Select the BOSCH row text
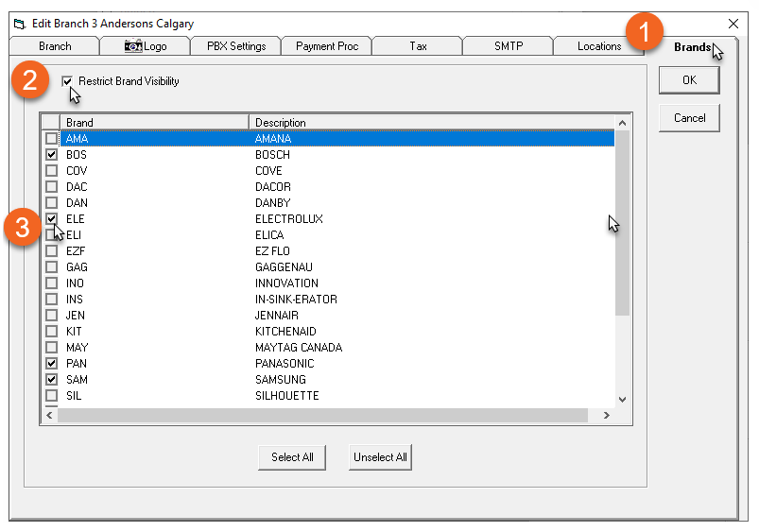Image resolution: width=759 pixels, height=532 pixels. point(272,154)
